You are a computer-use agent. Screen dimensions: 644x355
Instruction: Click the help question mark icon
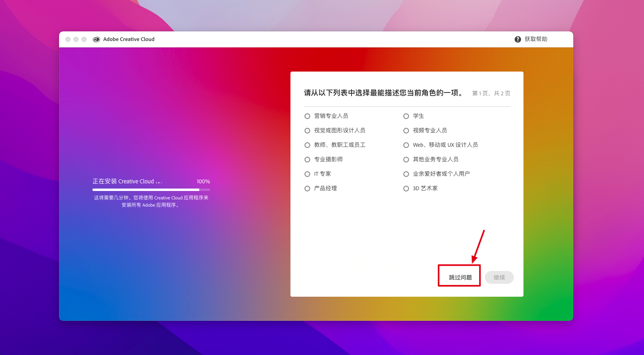[518, 39]
